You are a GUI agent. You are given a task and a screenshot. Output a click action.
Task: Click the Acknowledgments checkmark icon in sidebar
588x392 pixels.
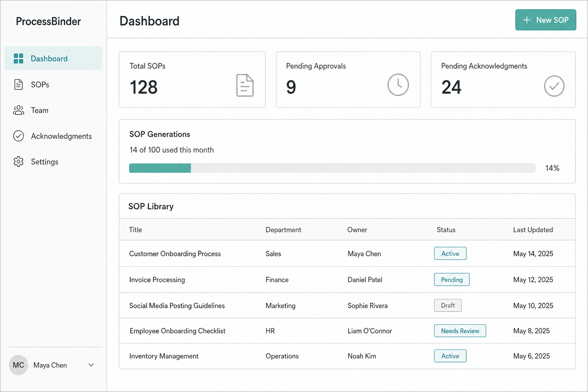pos(18,136)
